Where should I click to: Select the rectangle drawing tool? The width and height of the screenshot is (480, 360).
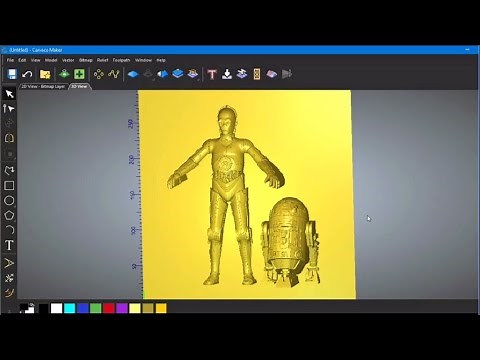point(9,186)
